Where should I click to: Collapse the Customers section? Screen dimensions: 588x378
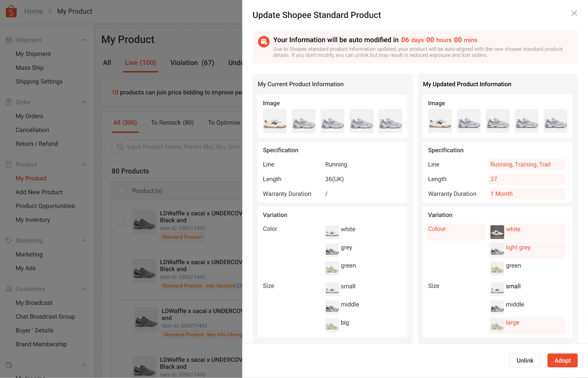click(x=84, y=289)
